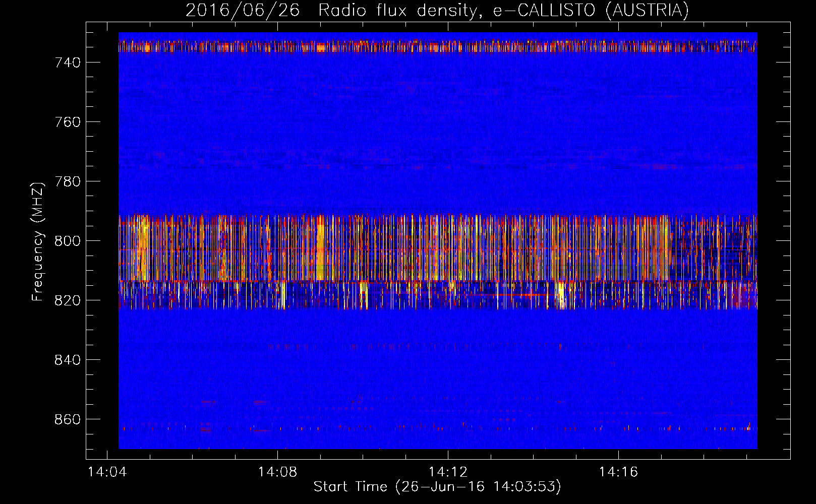Click the 14:16 time tick label
Viewport: 816px width, 504px height.
point(618,472)
